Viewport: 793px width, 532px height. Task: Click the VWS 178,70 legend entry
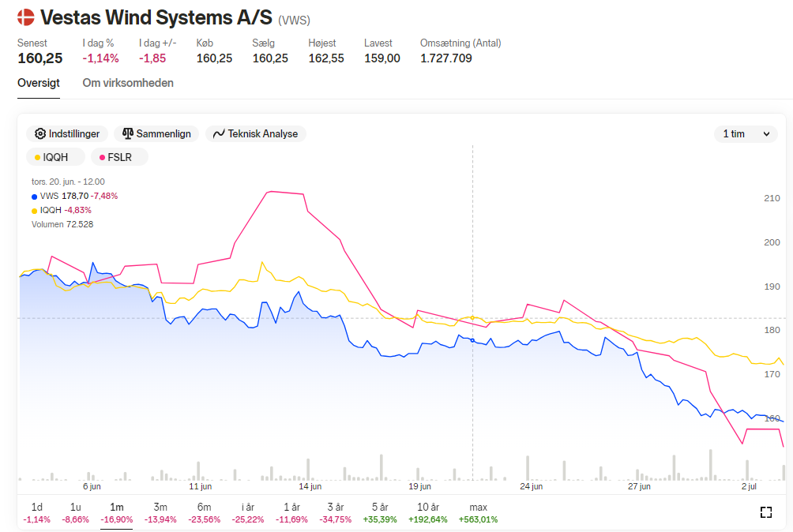(75, 196)
